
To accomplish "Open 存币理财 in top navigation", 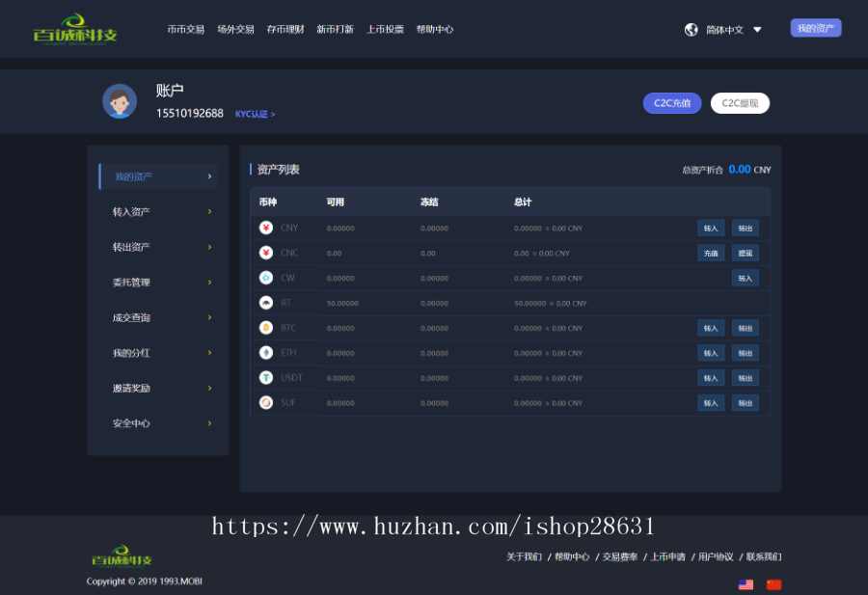I will pos(285,29).
